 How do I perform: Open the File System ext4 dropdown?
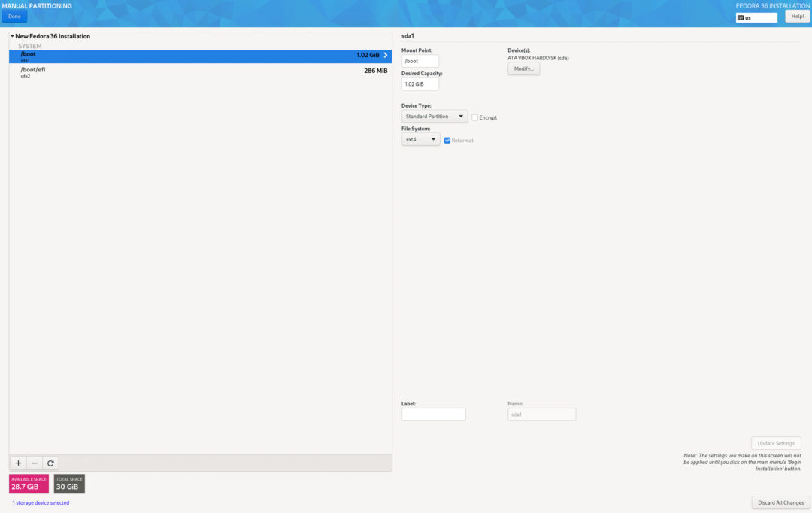click(x=420, y=139)
